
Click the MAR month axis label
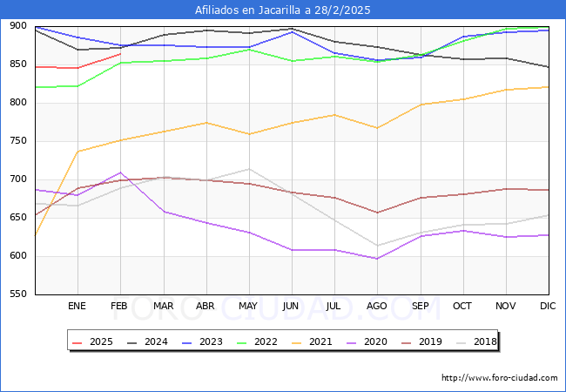point(164,306)
